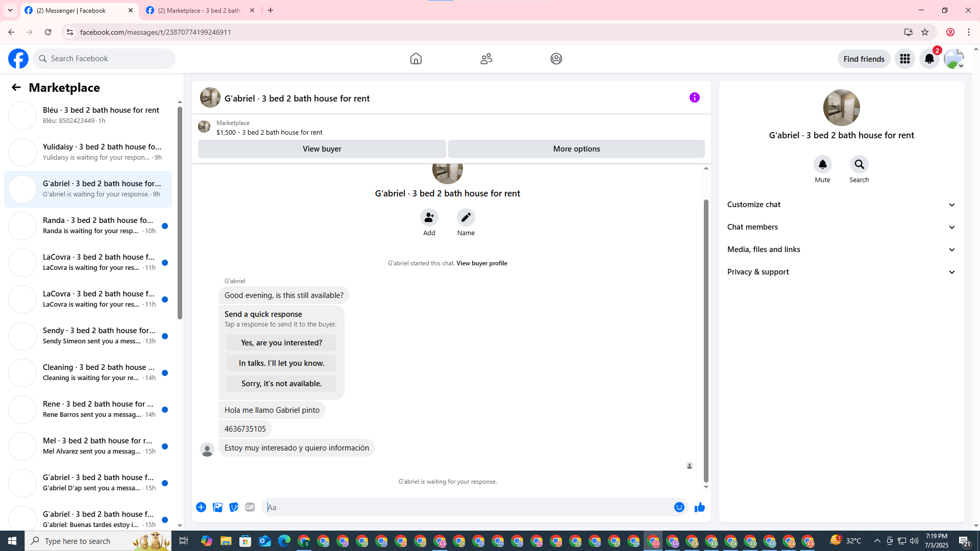Expand Media, files and links section
The image size is (980, 551).
click(x=841, y=249)
